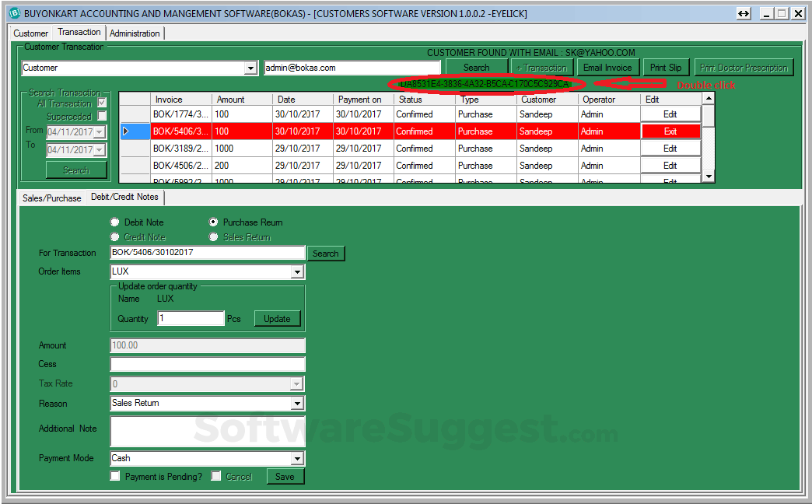Select the Debit Note radio button
This screenshot has height=504, width=812.
pyautogui.click(x=116, y=222)
